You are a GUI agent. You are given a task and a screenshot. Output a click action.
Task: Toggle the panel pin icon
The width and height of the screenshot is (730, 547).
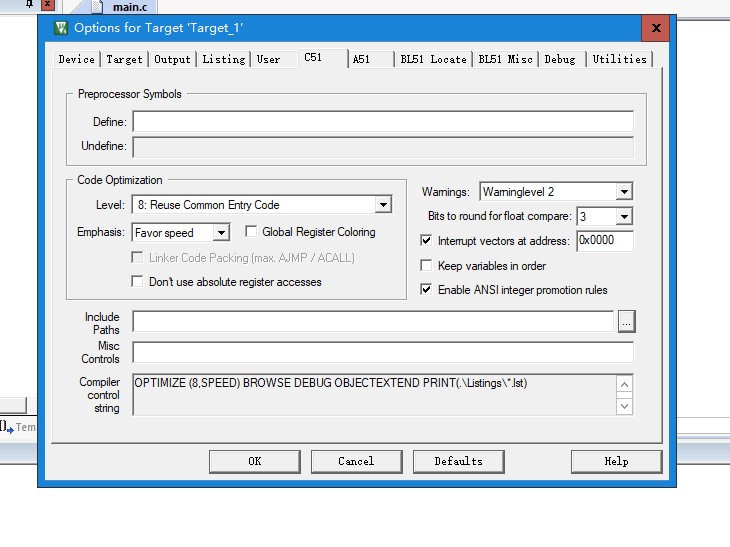29,4
